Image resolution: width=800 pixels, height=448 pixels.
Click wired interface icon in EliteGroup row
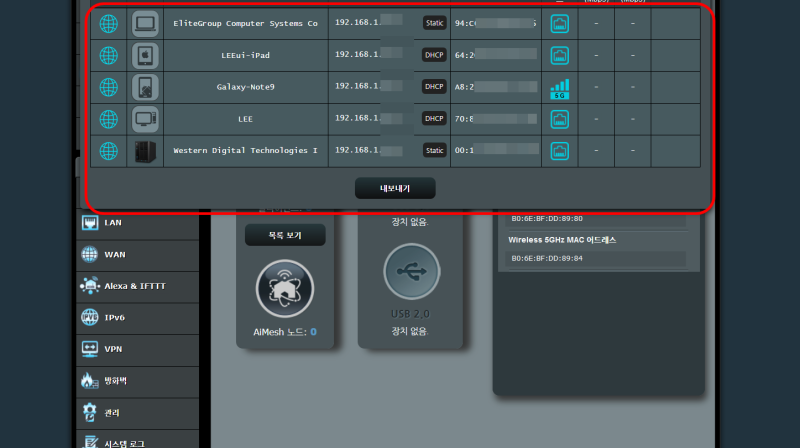pyautogui.click(x=560, y=23)
